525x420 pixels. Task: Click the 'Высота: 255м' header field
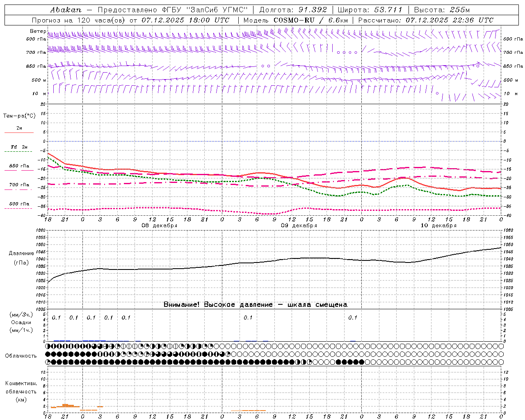coord(442,9)
